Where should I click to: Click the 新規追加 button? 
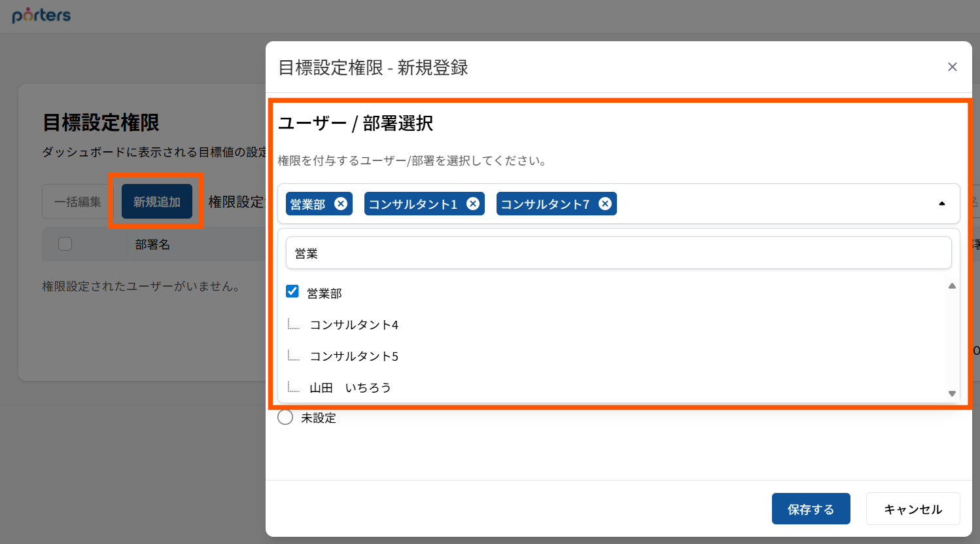156,202
